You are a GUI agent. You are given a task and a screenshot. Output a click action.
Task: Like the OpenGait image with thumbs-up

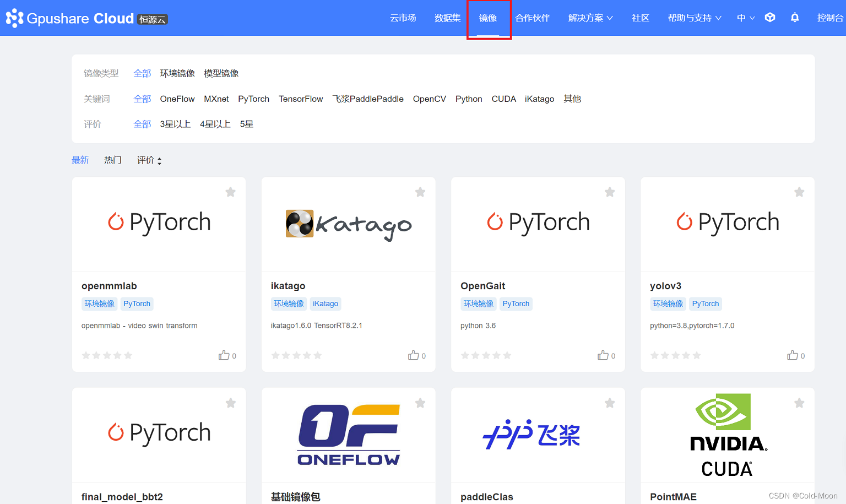tap(603, 355)
